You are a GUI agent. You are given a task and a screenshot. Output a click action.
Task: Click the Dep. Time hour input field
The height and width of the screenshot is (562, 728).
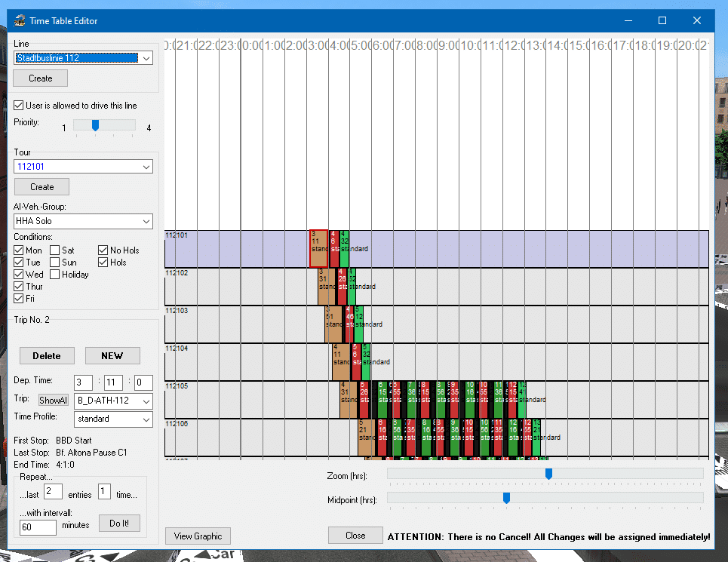(83, 382)
